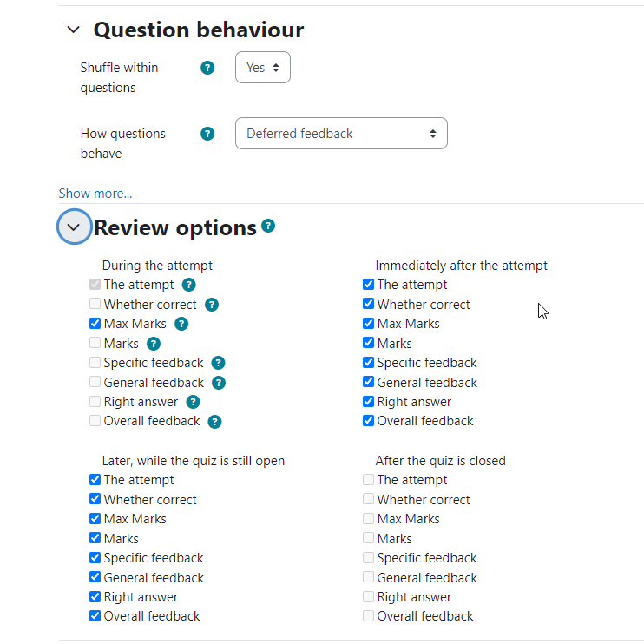This screenshot has width=644, height=644.
Task: Enable The attempt after the quiz is closed
Action: (x=368, y=479)
